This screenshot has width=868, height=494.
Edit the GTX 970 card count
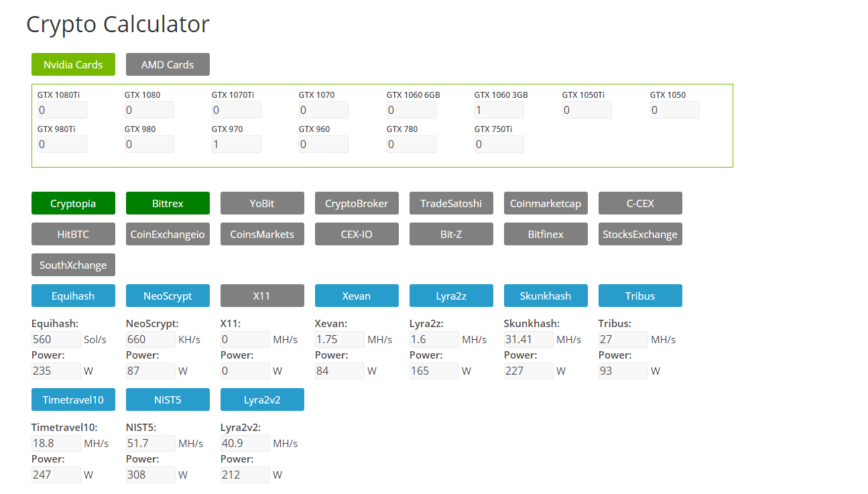(237, 144)
